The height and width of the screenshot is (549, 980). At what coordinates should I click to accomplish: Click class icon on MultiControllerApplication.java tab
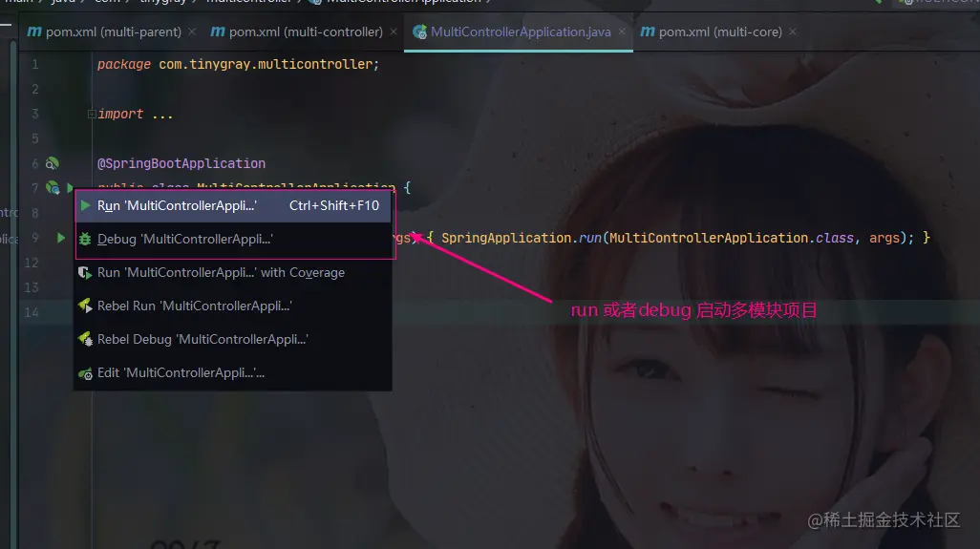[x=420, y=32]
